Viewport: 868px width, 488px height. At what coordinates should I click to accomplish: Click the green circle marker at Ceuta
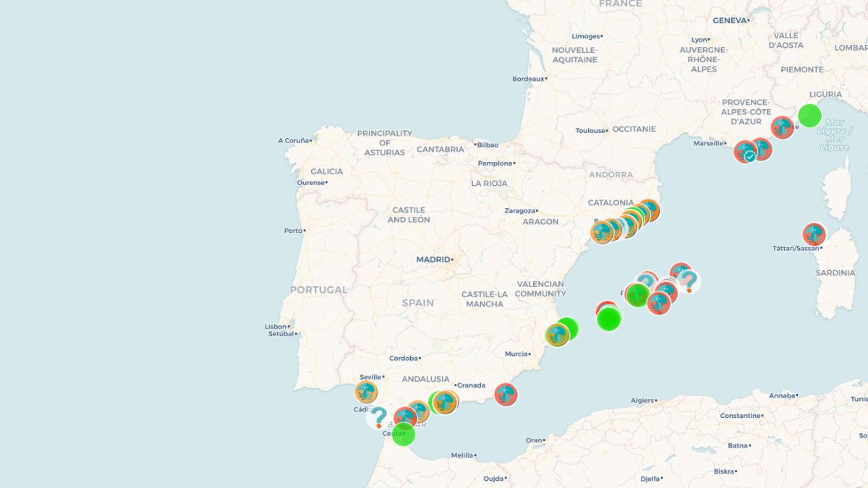pos(404,434)
